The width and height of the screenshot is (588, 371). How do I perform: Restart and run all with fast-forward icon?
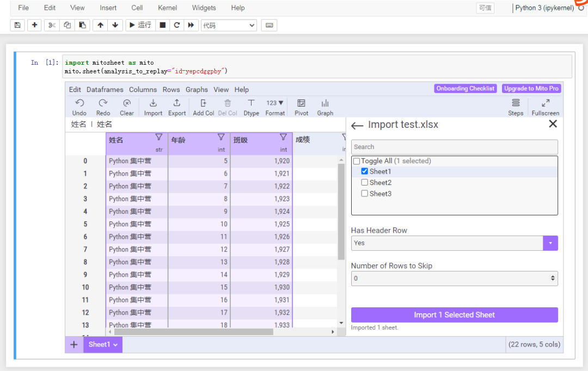191,25
